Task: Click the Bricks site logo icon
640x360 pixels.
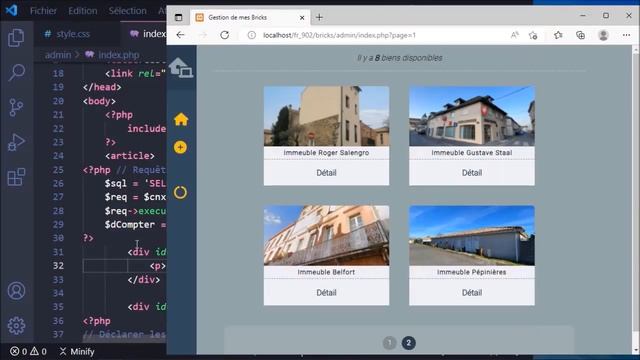Action: tap(181, 67)
